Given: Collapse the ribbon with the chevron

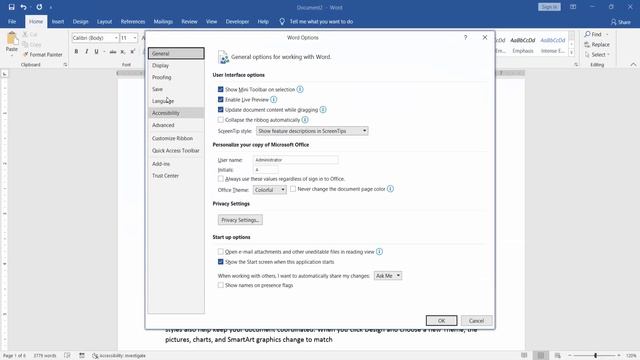Looking at the screenshot, I should click(x=633, y=64).
